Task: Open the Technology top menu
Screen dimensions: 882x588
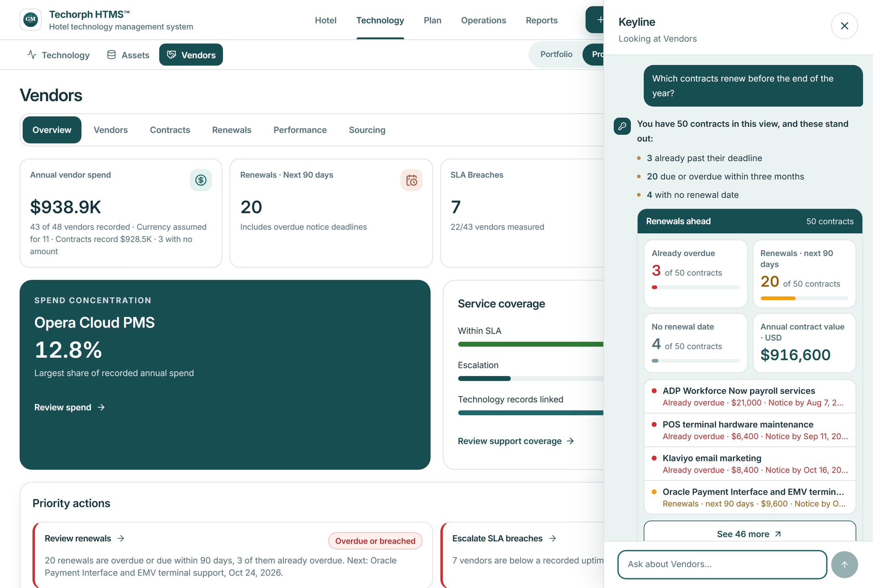Action: (380, 20)
